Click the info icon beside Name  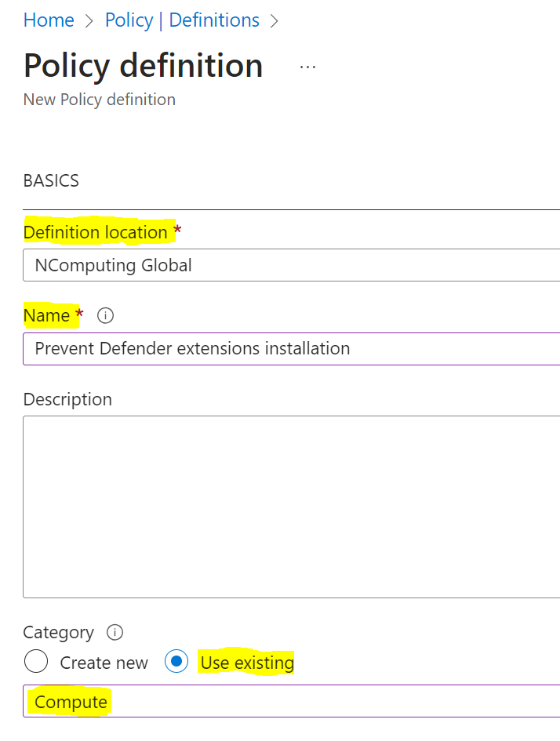click(105, 315)
